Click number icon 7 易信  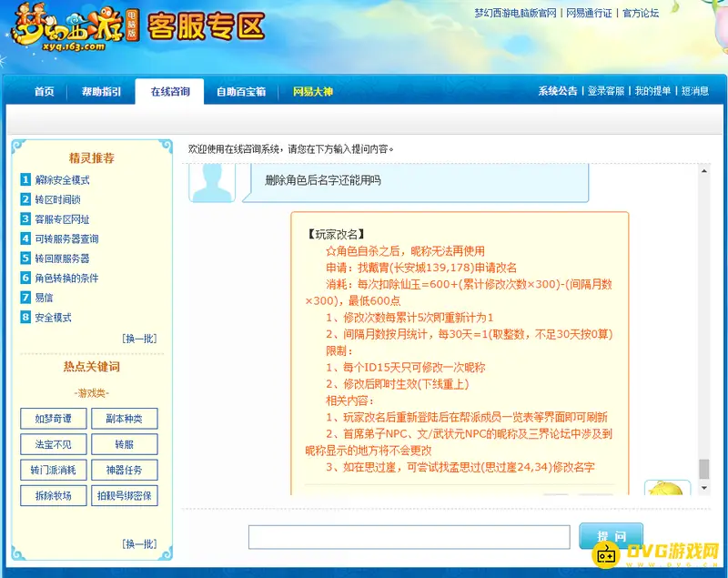tap(25, 297)
